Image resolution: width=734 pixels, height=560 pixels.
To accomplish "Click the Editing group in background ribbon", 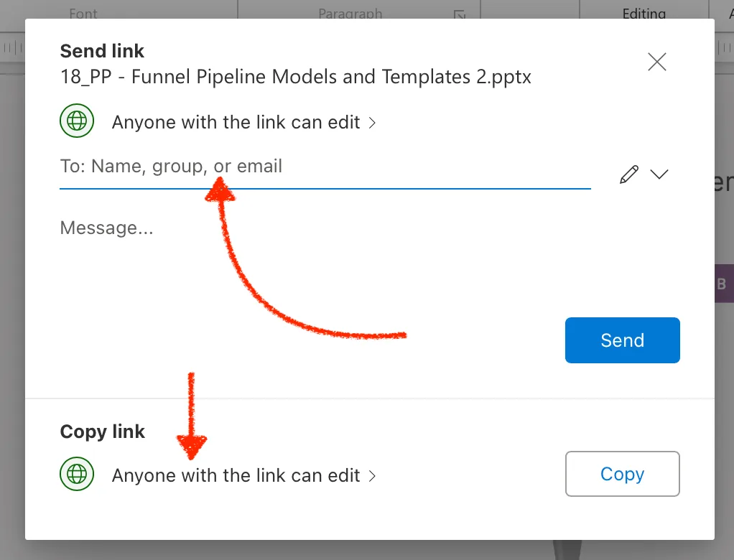I will [644, 14].
